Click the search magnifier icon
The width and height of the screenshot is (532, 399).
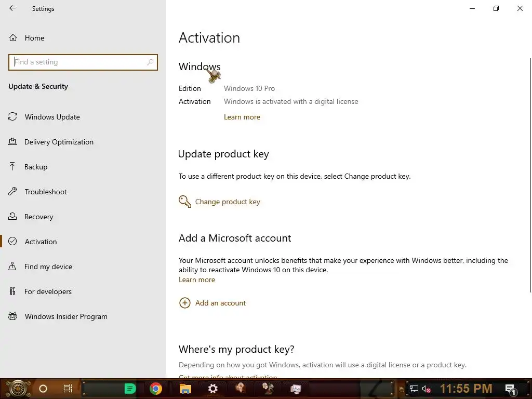[x=150, y=62]
